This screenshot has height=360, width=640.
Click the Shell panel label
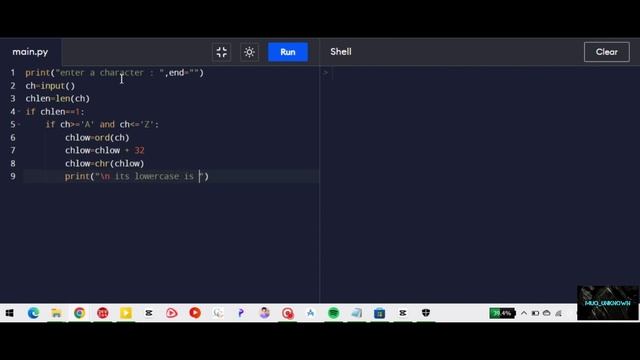pyautogui.click(x=341, y=52)
